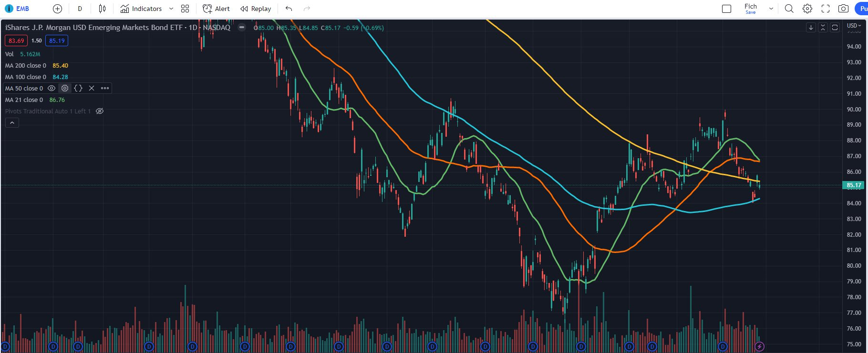Select the Vol indicator legend
This screenshot has height=353, width=868.
click(x=10, y=54)
